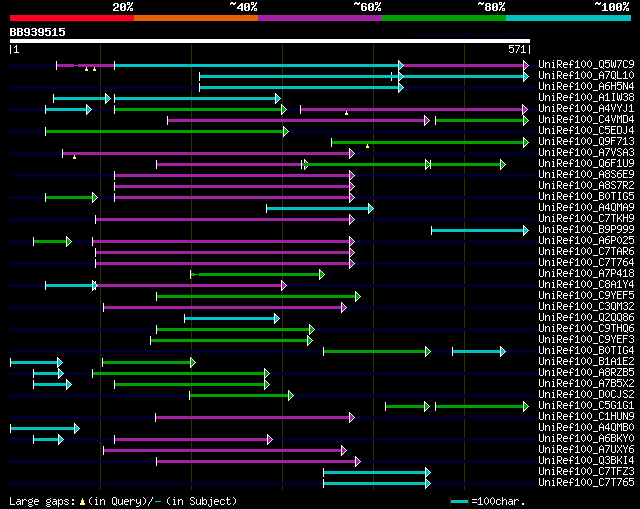Select the UniRef100_C7T764 label
This screenshot has height=509, width=640.
pos(586,262)
